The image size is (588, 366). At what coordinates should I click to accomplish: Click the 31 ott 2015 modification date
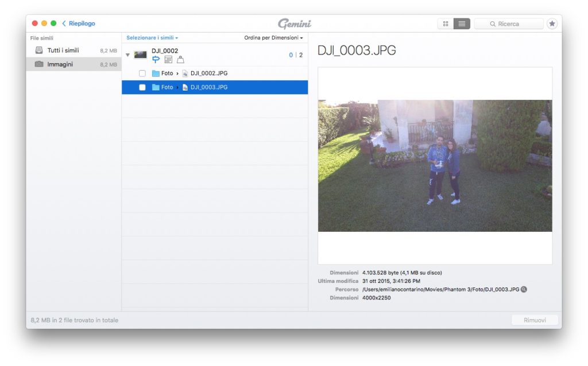391,281
